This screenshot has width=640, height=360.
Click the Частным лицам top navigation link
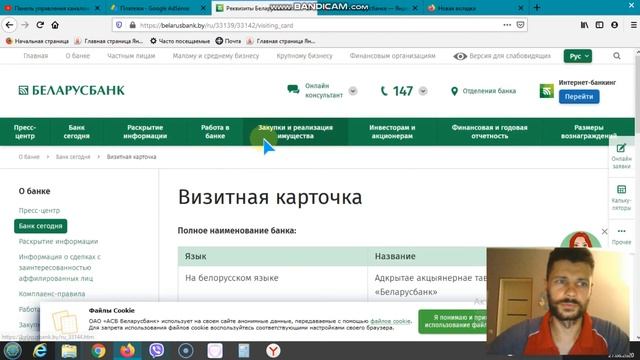tap(131, 56)
